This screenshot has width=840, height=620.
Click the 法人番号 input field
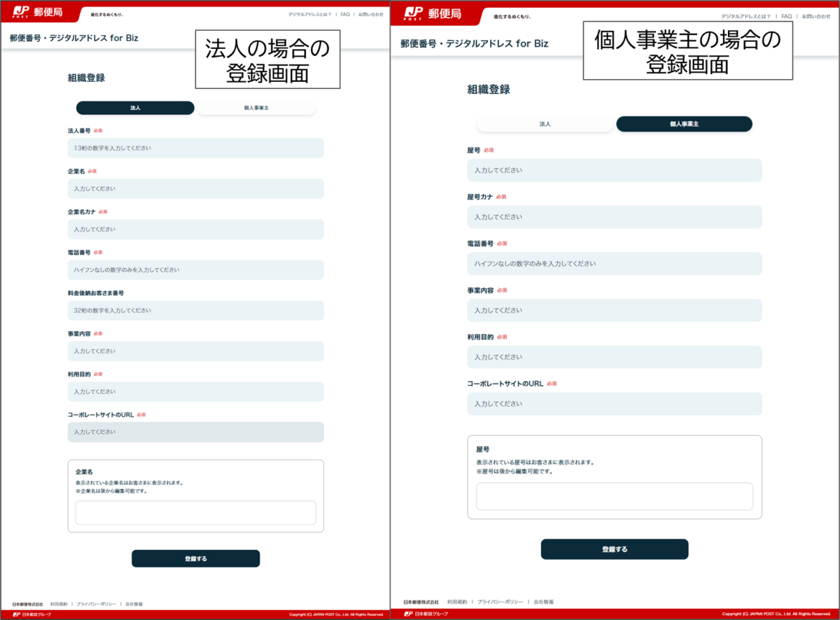click(195, 148)
